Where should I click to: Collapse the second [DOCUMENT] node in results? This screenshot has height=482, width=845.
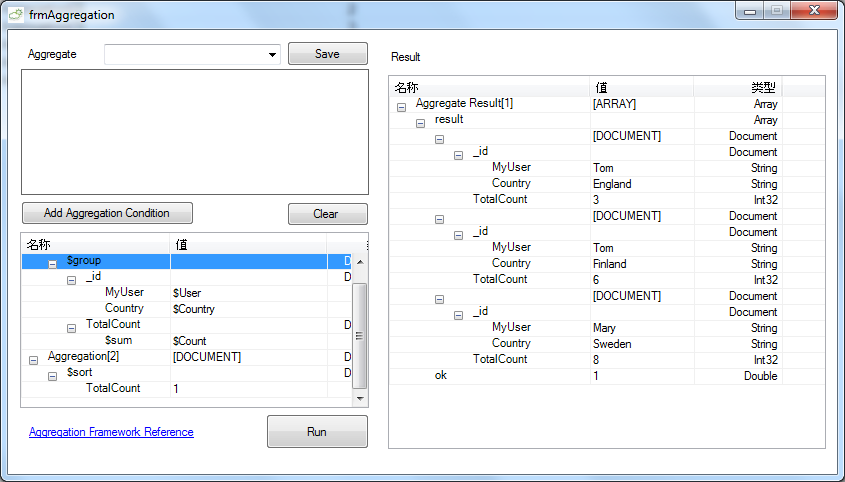point(439,219)
